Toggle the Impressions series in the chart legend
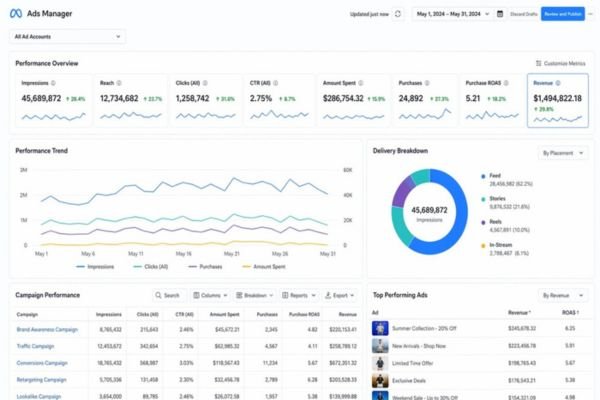600x400 pixels. click(95, 266)
